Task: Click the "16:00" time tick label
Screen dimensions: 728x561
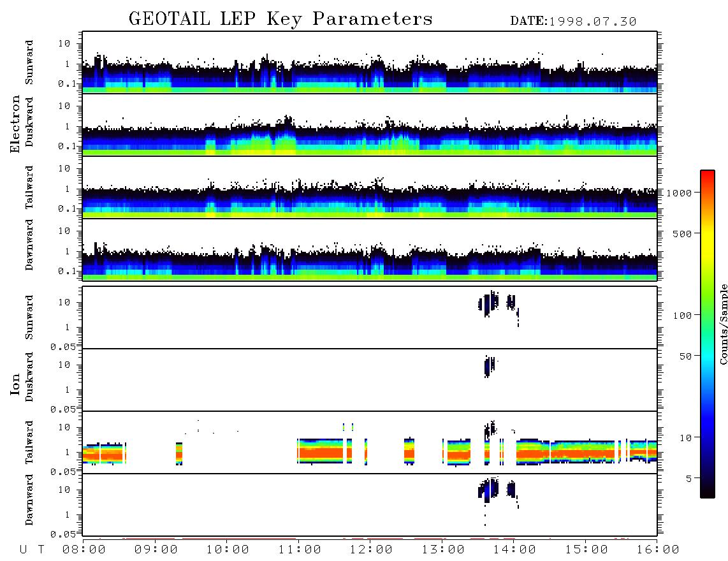Action: [x=658, y=550]
